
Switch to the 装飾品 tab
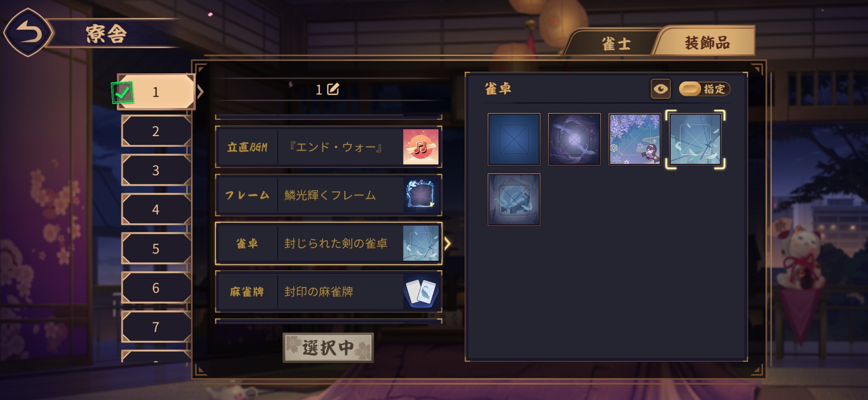(x=707, y=42)
